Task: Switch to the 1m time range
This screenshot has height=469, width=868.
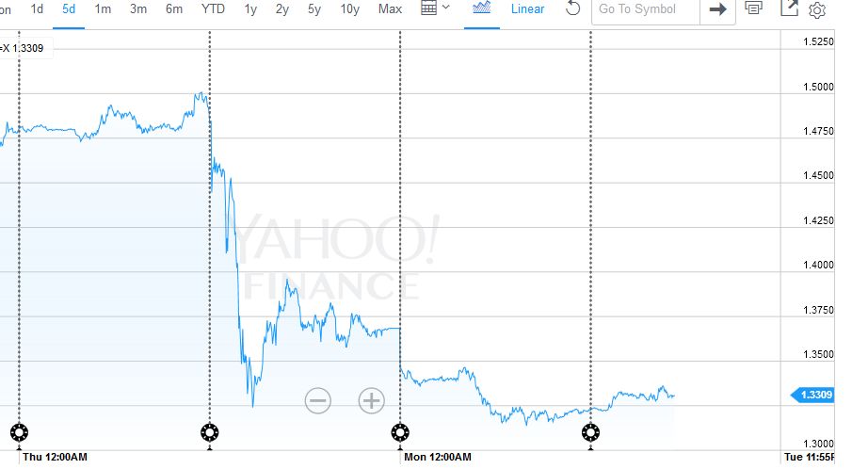Action: point(103,9)
